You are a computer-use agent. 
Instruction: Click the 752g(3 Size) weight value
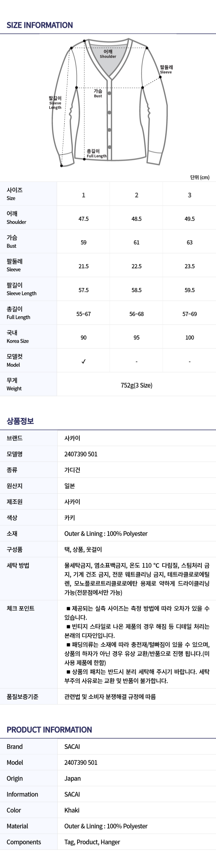137,385
